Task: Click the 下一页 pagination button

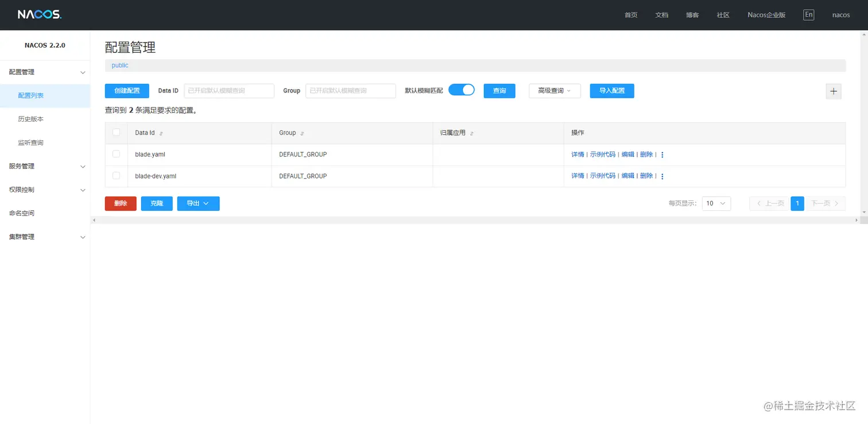Action: pos(825,203)
